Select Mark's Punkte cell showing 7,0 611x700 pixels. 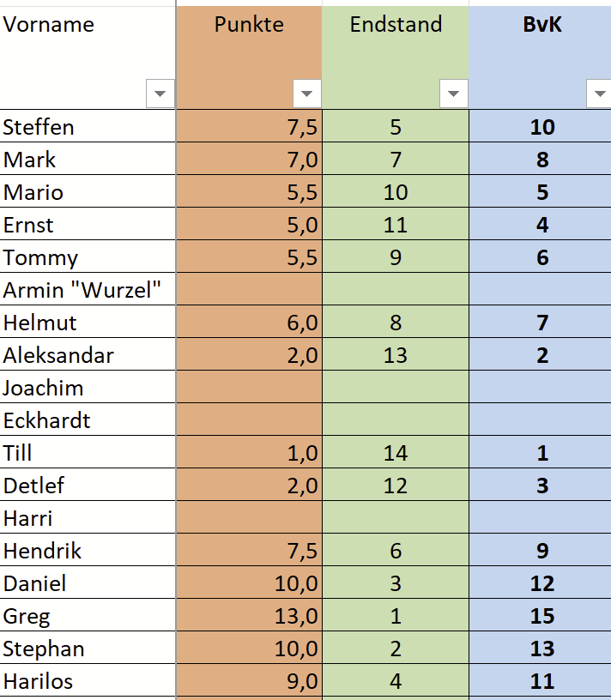[x=249, y=160]
